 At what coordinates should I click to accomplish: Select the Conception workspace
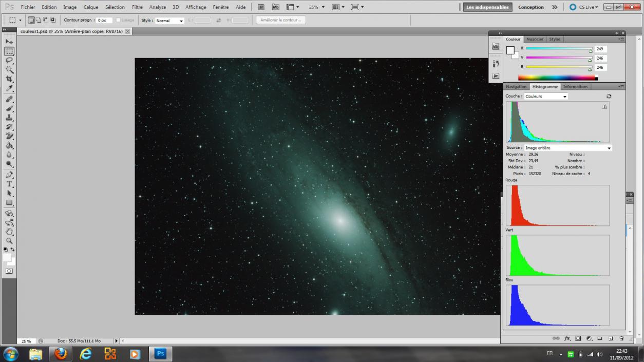(x=531, y=7)
